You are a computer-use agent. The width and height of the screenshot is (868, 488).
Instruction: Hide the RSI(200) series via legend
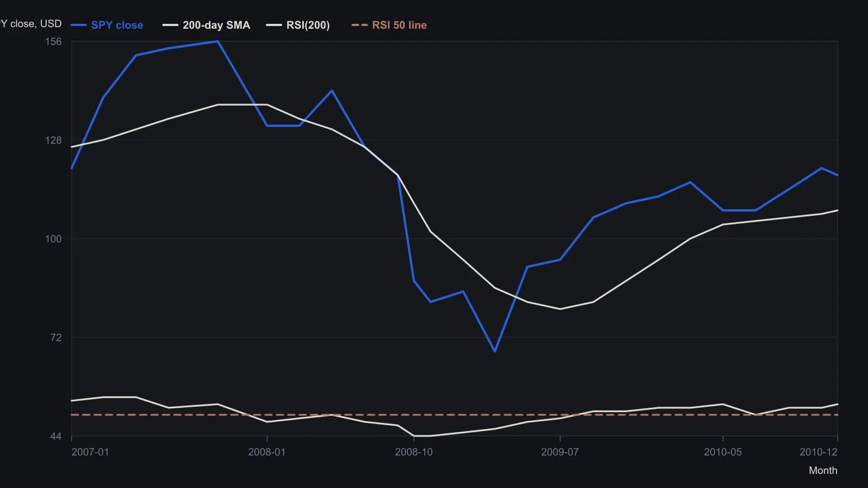tap(298, 25)
